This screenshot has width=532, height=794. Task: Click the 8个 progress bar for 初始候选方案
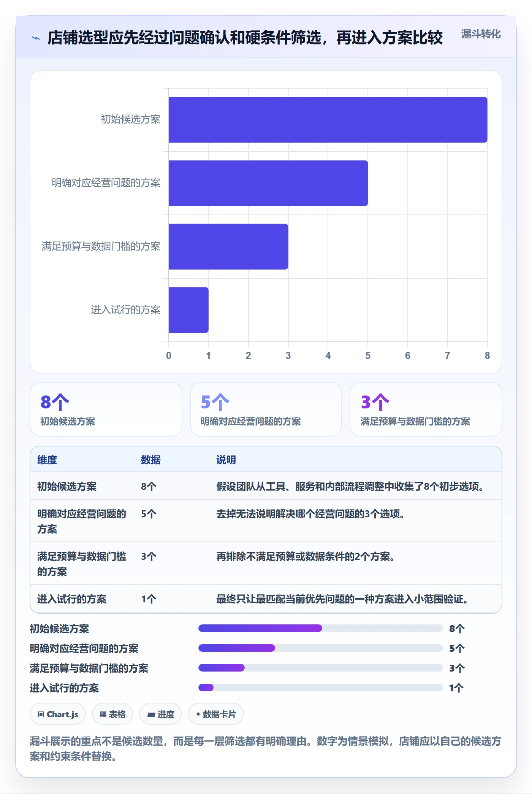coord(320,628)
